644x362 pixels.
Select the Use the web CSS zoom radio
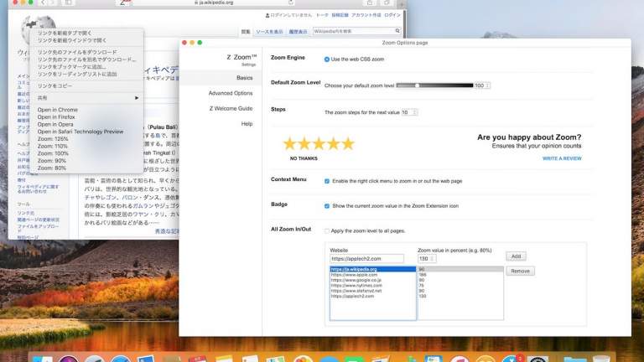pos(327,59)
